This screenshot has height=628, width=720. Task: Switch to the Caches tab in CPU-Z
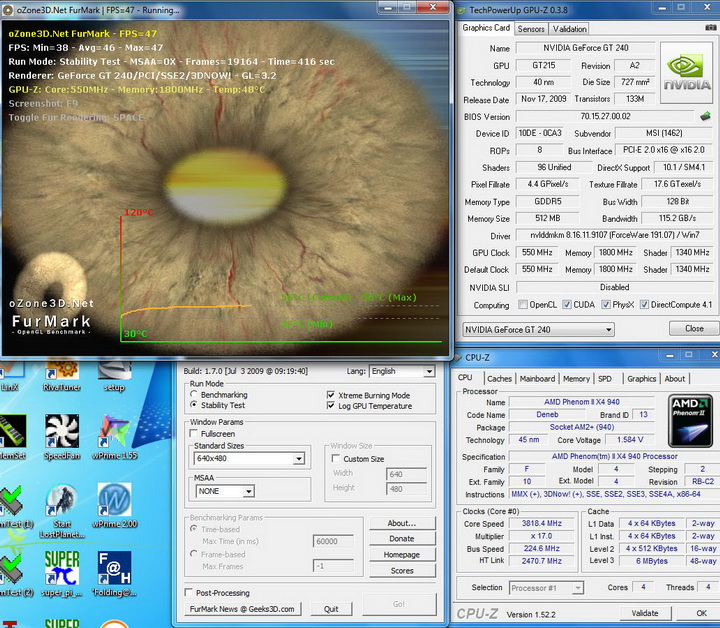point(499,379)
